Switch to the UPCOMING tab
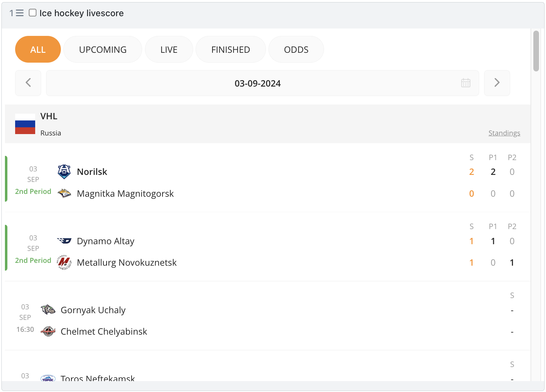The height and width of the screenshot is (392, 546). coord(103,49)
